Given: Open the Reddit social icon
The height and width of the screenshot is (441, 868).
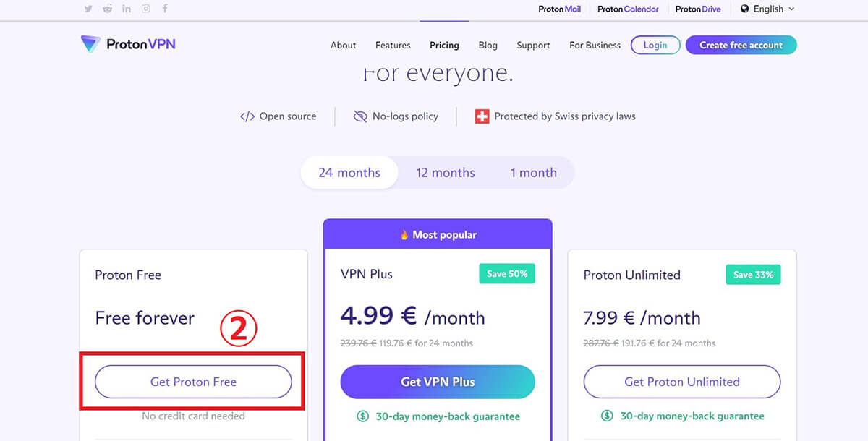Looking at the screenshot, I should point(108,9).
